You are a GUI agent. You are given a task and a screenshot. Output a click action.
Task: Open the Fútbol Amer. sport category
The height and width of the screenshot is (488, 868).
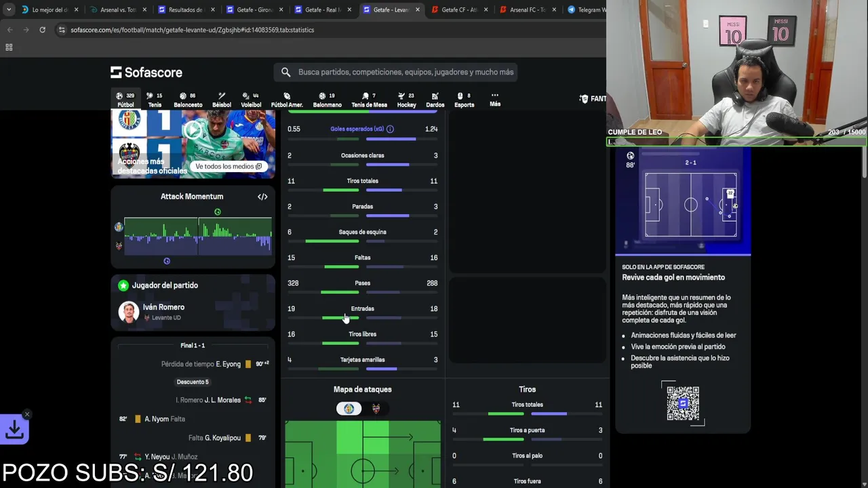[x=287, y=100]
